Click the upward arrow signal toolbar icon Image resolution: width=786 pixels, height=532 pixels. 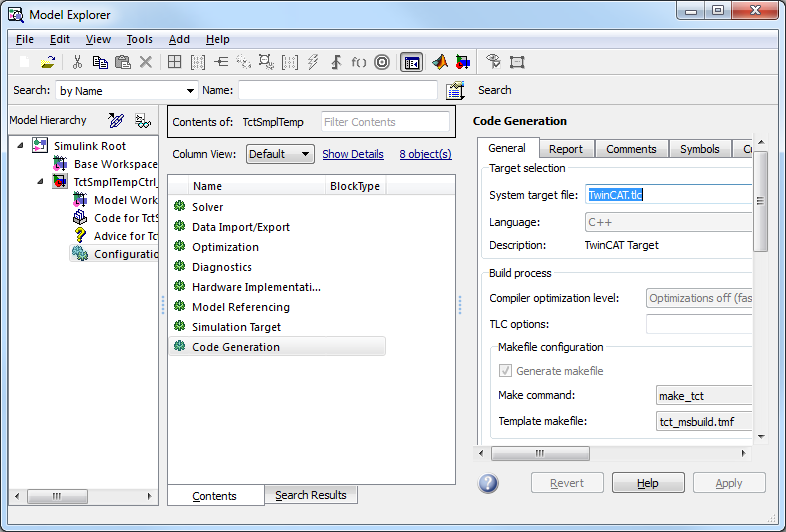336,62
